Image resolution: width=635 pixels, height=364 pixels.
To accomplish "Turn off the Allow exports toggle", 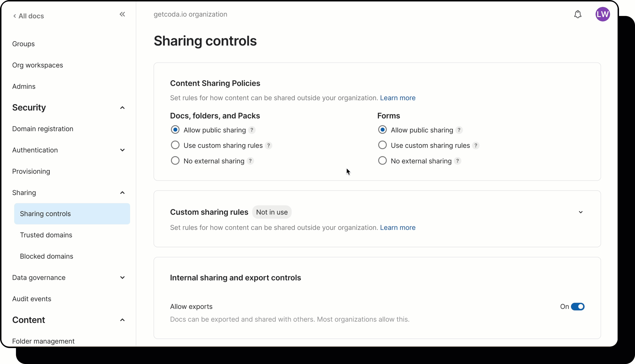I will (x=577, y=306).
